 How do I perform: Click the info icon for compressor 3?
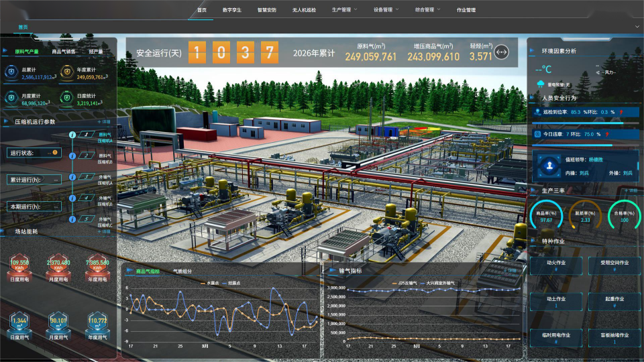point(72,178)
